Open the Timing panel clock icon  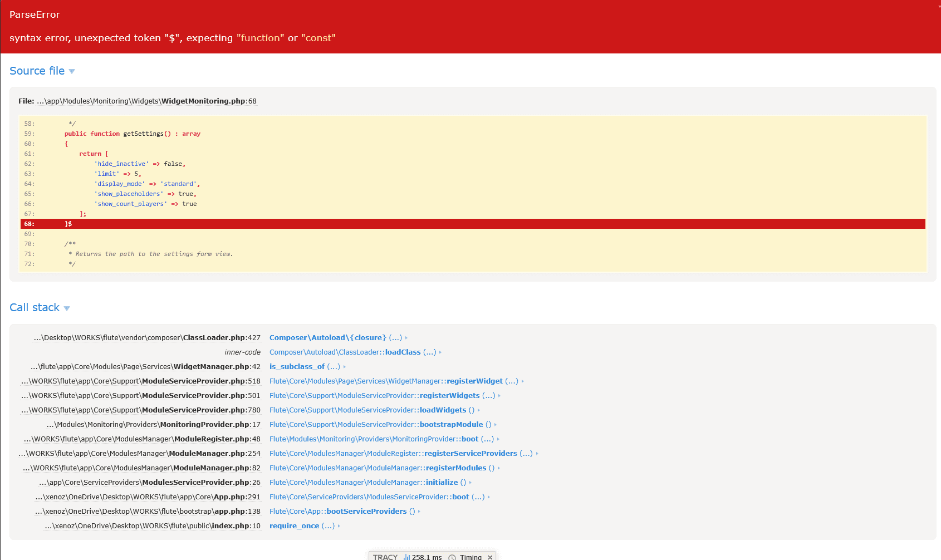point(452,557)
